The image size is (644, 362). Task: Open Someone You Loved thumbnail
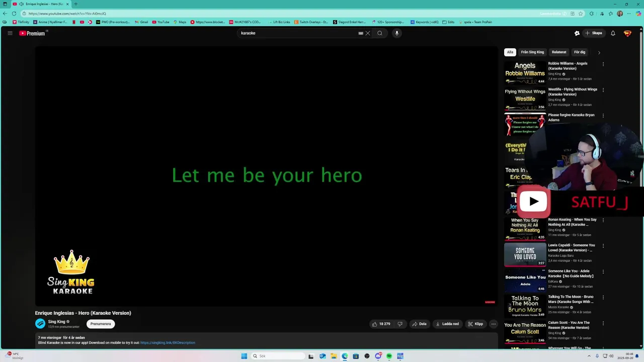[x=525, y=254]
